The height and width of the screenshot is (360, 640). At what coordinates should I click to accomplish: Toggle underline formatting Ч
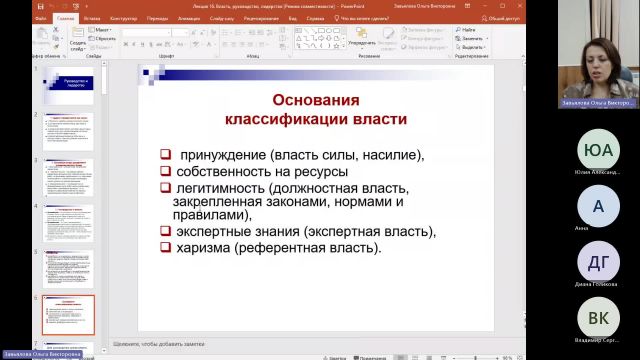[142, 44]
